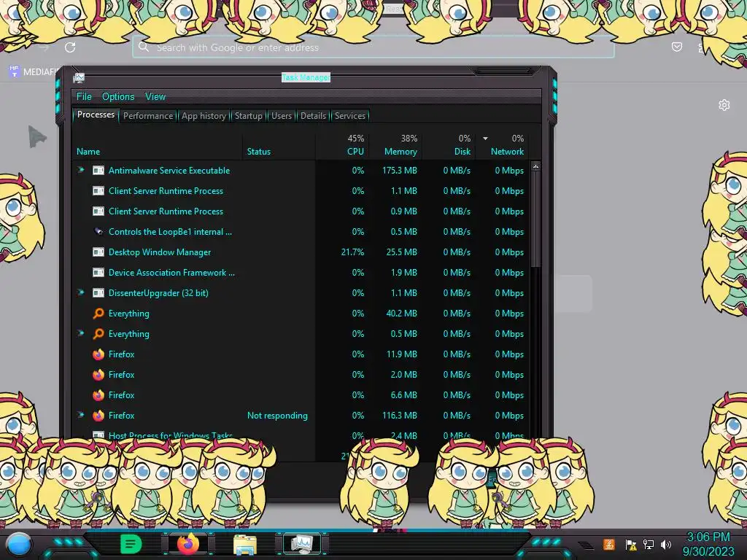The image size is (747, 560).
Task: Sort processes by Memory column
Action: pyautogui.click(x=400, y=152)
